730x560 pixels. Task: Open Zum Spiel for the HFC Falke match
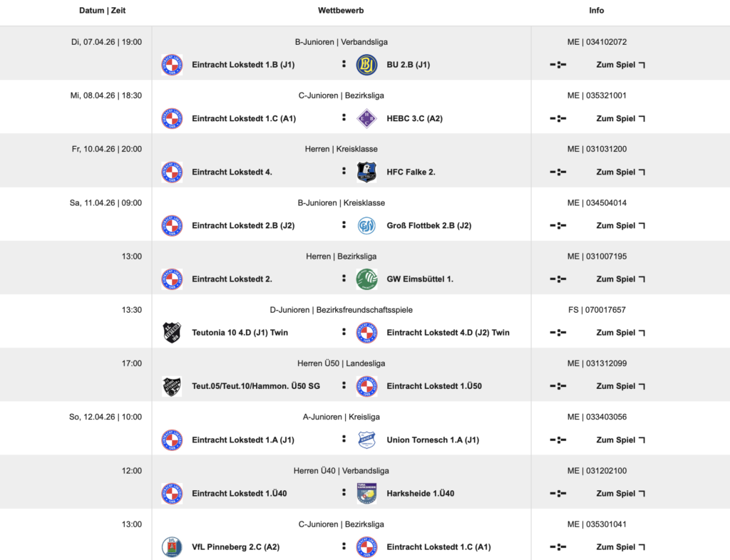point(620,172)
